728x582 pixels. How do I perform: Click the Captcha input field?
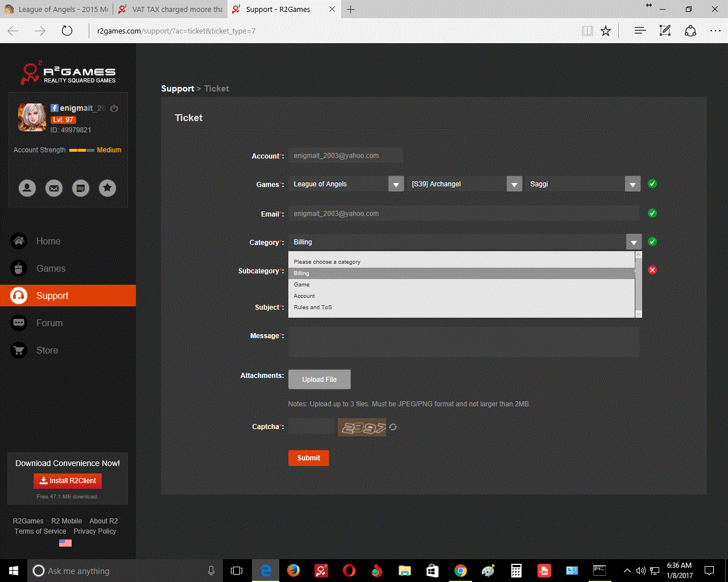(312, 427)
